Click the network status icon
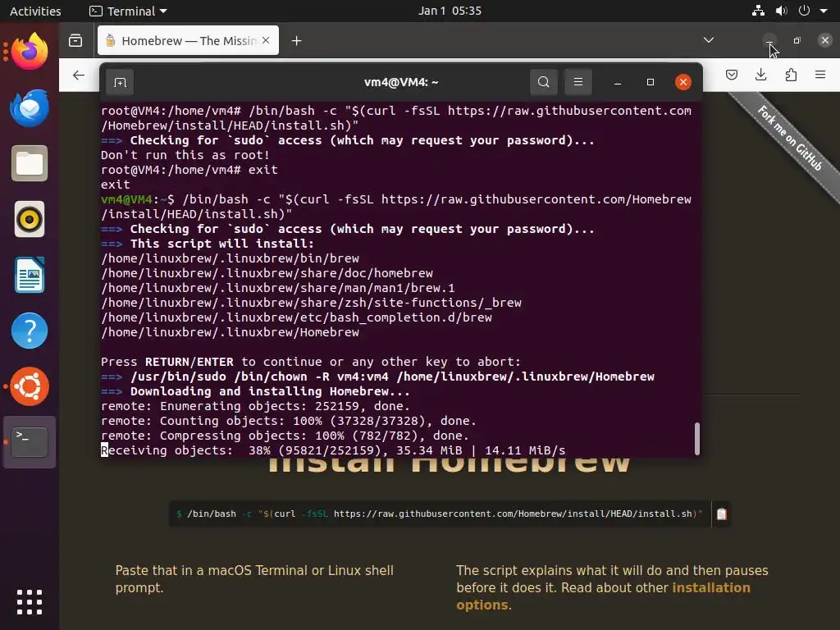The width and height of the screenshot is (840, 630). (758, 11)
